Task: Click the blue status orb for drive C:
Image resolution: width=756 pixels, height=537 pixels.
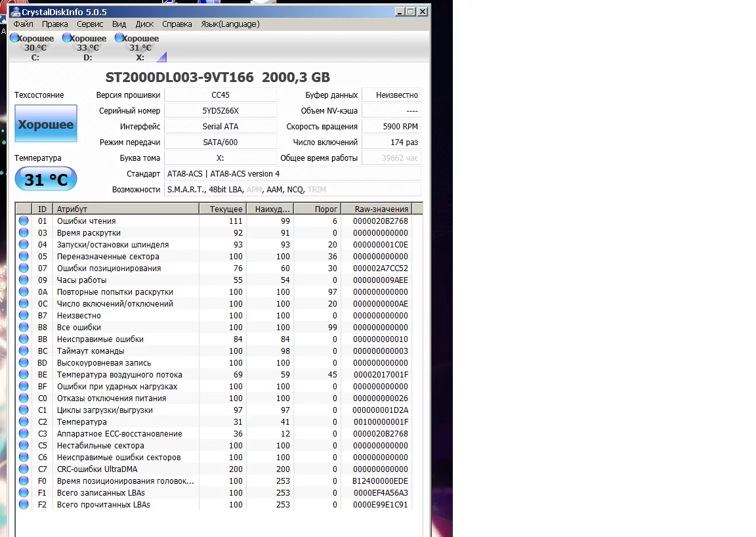Action: (x=14, y=37)
